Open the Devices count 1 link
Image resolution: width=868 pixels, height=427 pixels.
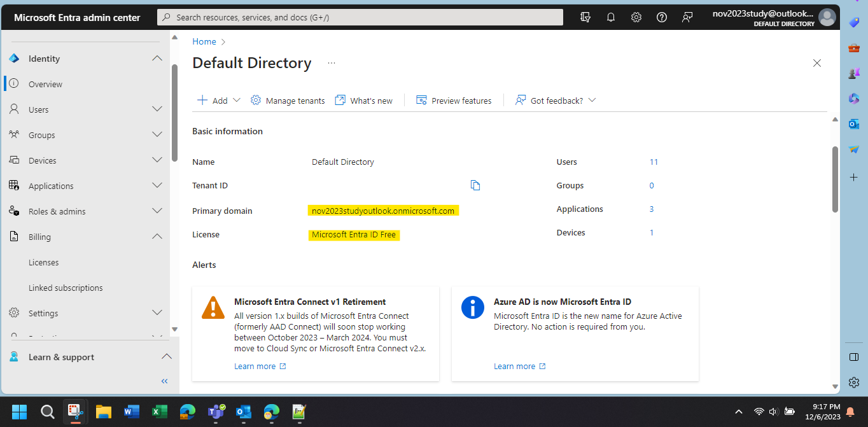click(652, 232)
